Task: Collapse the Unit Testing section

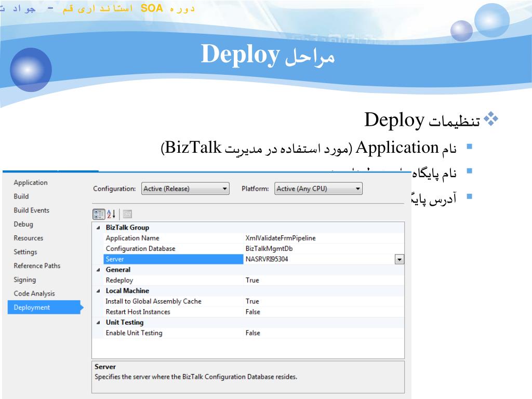Action: point(98,322)
